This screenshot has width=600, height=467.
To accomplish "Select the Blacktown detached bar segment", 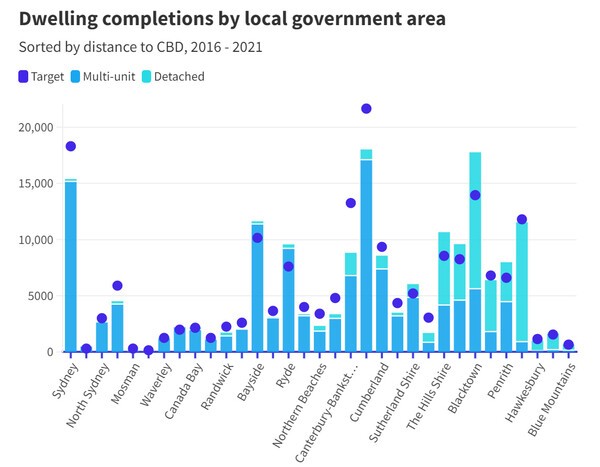I will point(475,220).
